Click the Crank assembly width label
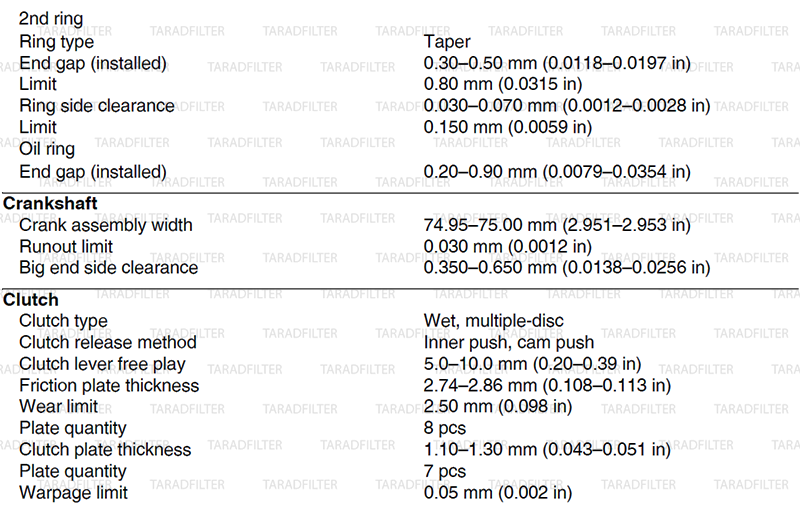 tap(106, 225)
